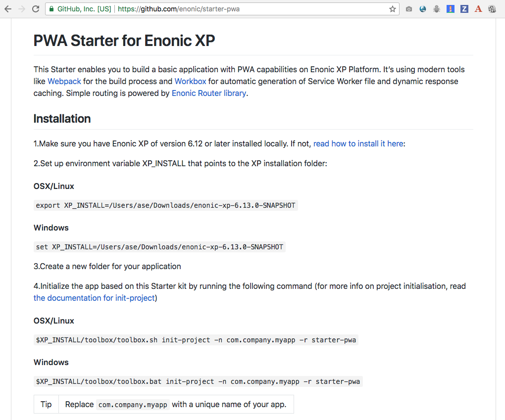Click the green padlock security icon
The image size is (505, 420).
[x=51, y=9]
